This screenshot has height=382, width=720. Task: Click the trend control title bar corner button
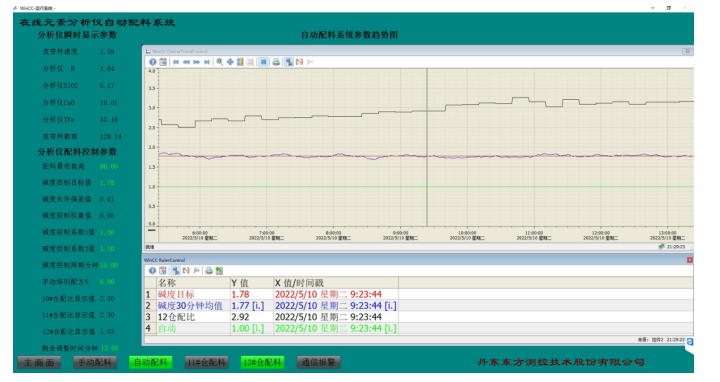click(687, 51)
